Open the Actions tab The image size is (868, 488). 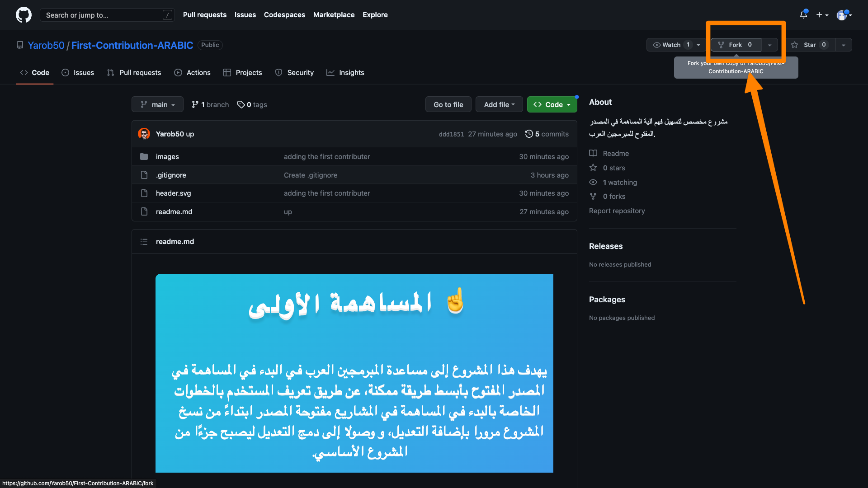(193, 73)
